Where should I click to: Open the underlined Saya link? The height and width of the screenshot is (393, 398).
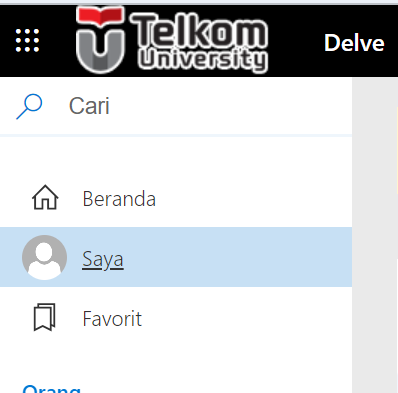[x=103, y=260]
